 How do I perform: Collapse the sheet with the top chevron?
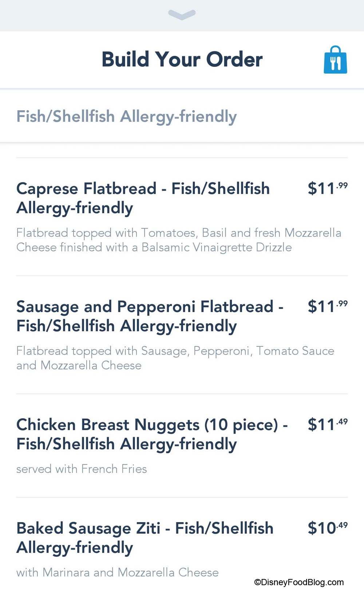point(182,15)
